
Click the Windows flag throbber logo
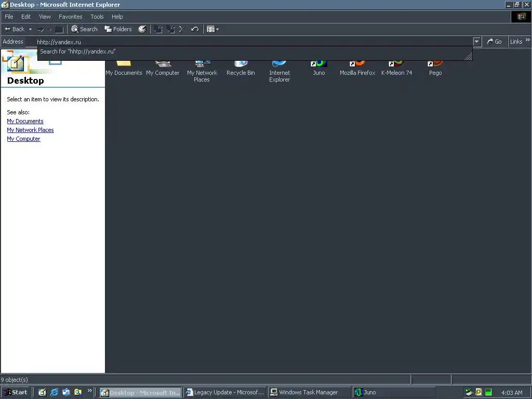point(521,17)
